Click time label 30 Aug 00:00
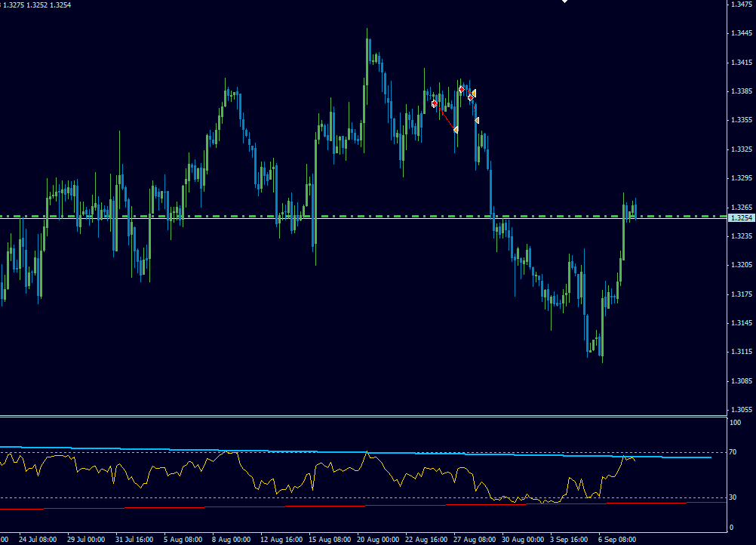This screenshot has width=756, height=545. coord(523,539)
